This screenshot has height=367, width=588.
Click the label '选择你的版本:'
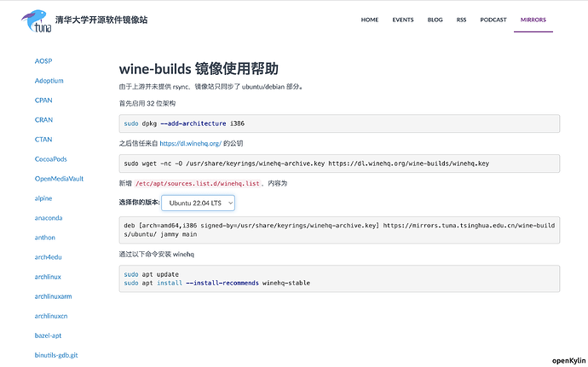139,203
